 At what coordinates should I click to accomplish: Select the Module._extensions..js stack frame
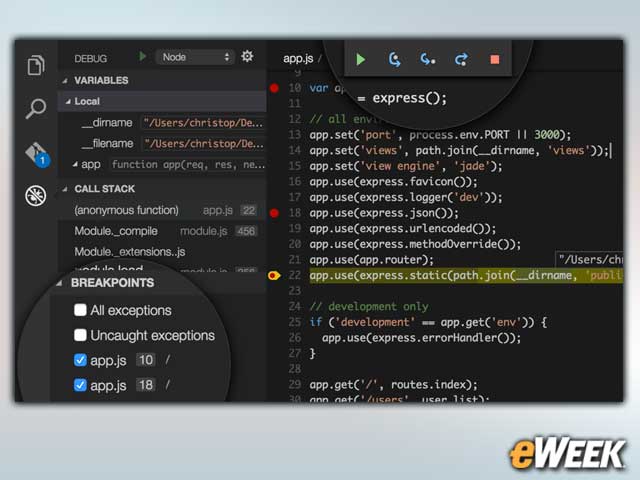(162, 251)
